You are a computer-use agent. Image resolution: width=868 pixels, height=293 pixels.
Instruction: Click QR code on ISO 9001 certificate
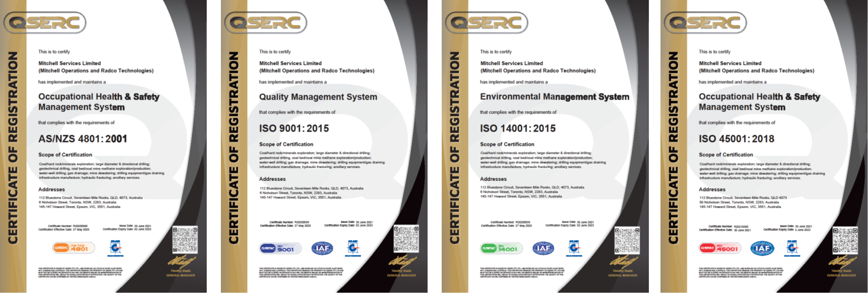[406, 239]
